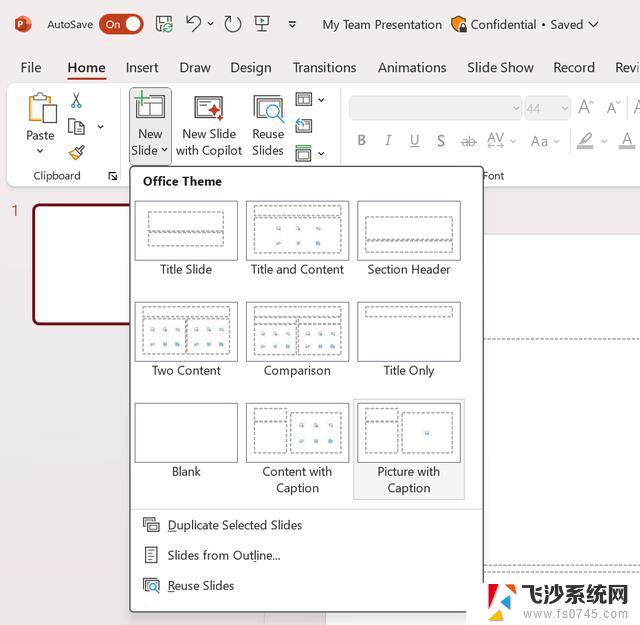Switch to the Insert tab
Screen dimensions: 640x625
click(142, 67)
